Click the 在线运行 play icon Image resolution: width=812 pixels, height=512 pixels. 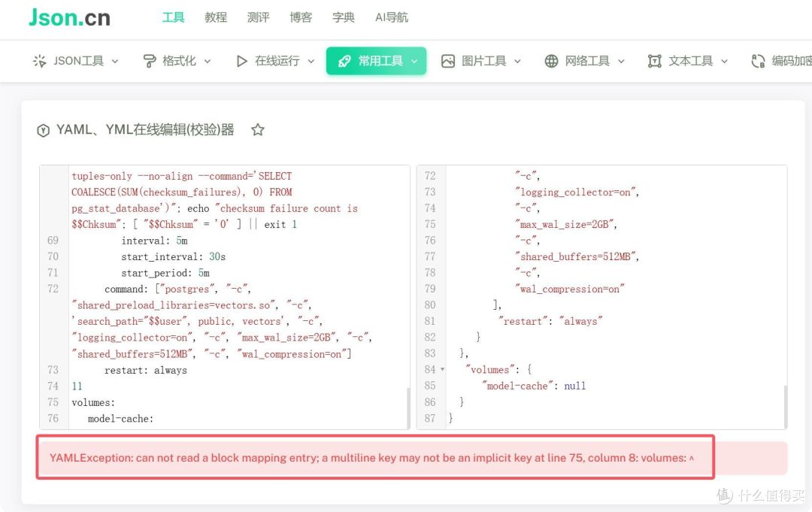[x=241, y=61]
